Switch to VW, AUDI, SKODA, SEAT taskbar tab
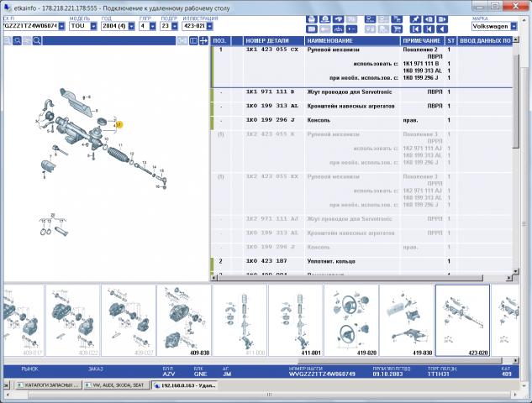 coord(116,385)
